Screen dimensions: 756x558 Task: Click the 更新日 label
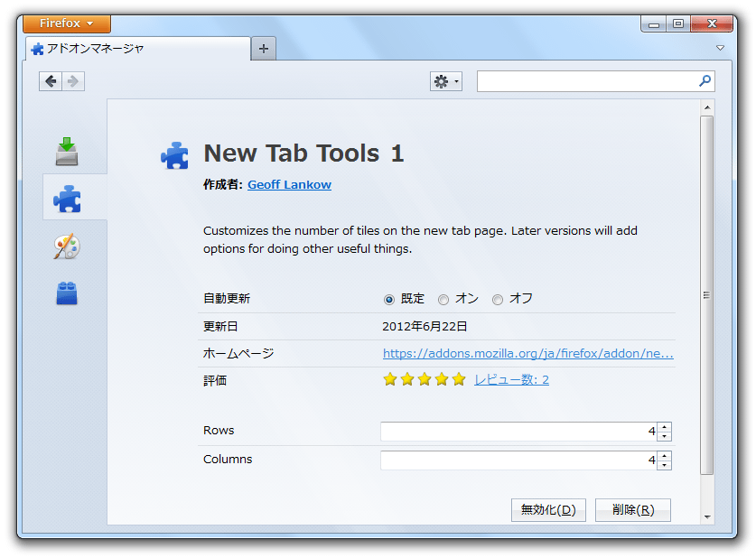(x=220, y=327)
